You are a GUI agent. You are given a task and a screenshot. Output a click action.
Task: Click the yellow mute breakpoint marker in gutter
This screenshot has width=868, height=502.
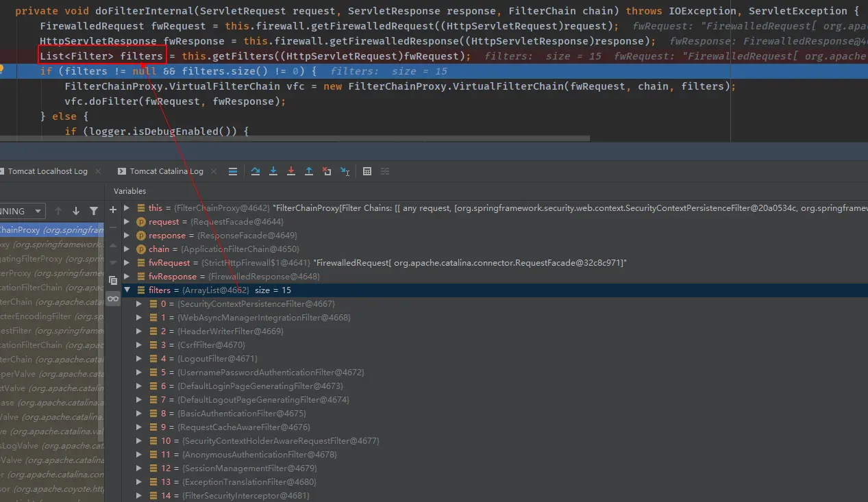[2, 69]
